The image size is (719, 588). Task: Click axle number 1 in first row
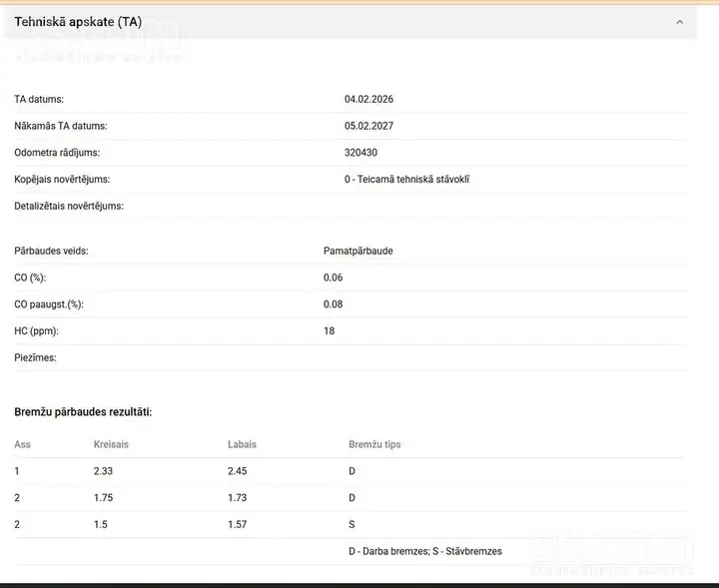point(17,471)
